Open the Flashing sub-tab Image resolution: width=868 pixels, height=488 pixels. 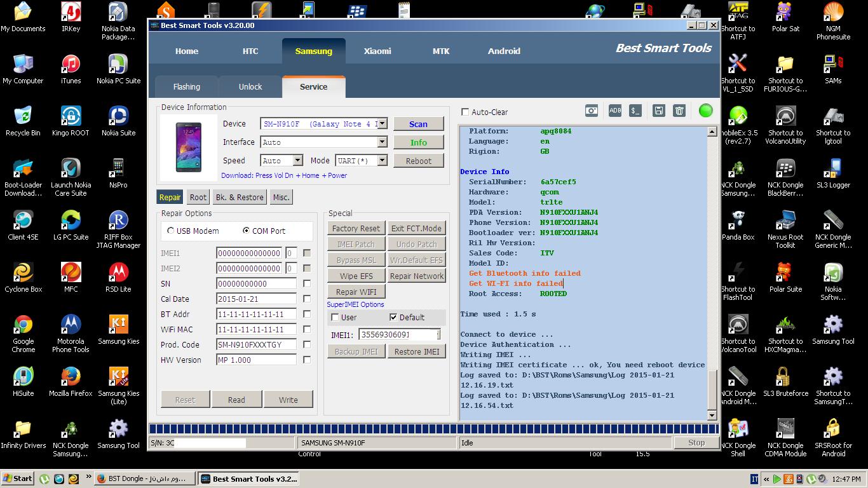pyautogui.click(x=187, y=86)
